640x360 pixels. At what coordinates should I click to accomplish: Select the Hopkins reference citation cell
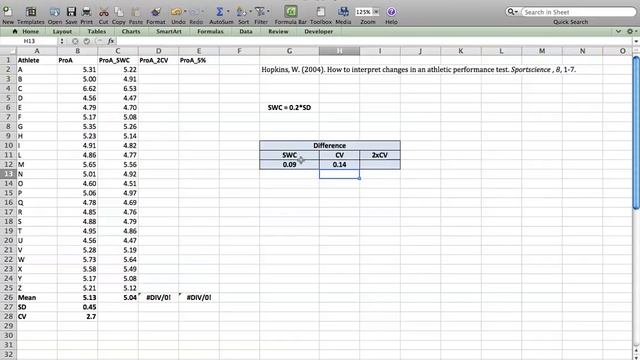pyautogui.click(x=418, y=70)
